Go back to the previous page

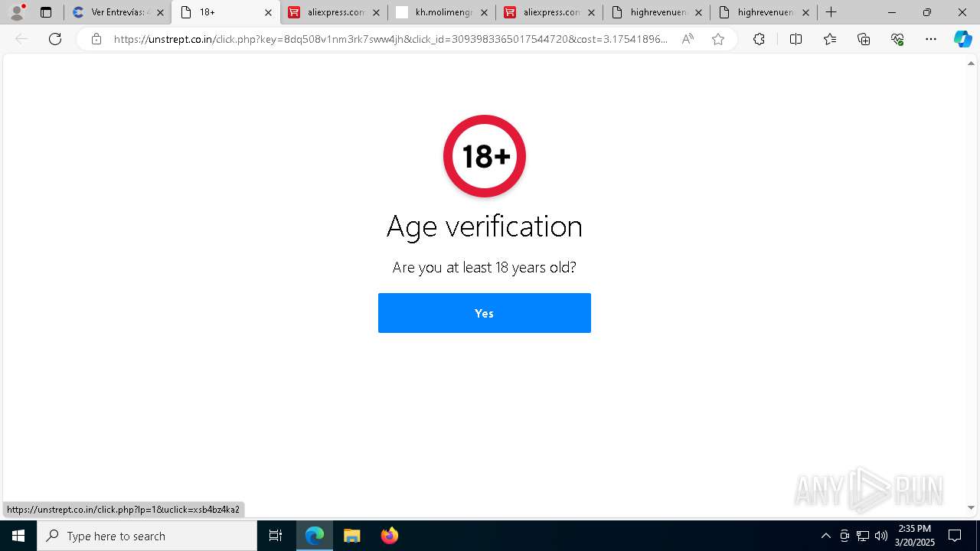click(21, 39)
